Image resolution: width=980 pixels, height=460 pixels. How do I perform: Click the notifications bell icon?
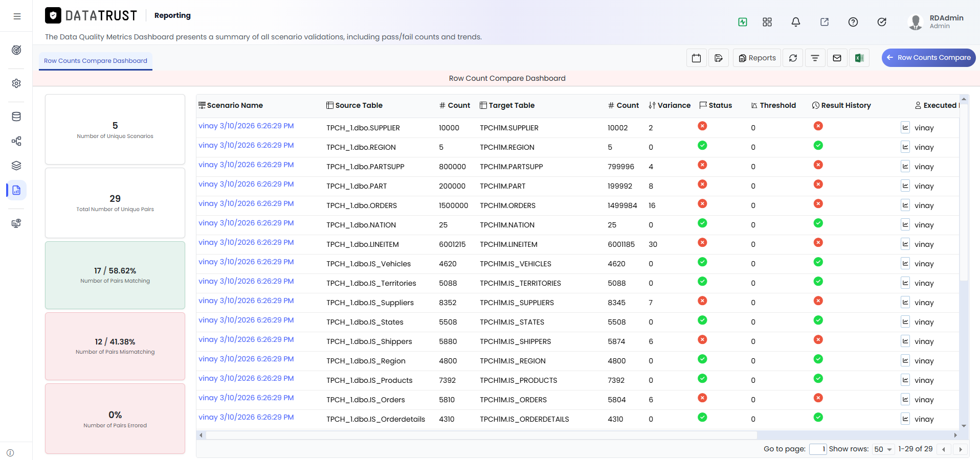[x=795, y=22]
